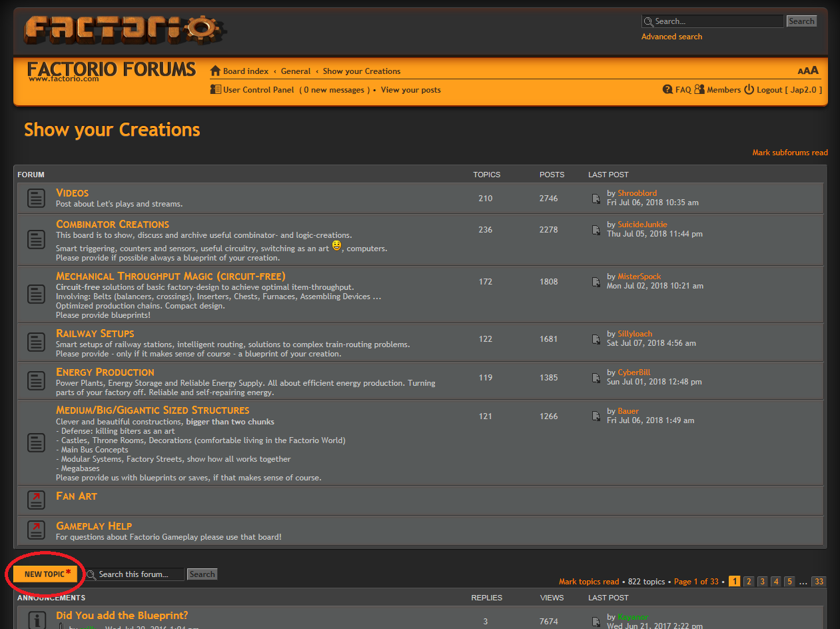Screen dimensions: 840x629
Task: Open the Videos forum folder icon
Action: [37, 198]
